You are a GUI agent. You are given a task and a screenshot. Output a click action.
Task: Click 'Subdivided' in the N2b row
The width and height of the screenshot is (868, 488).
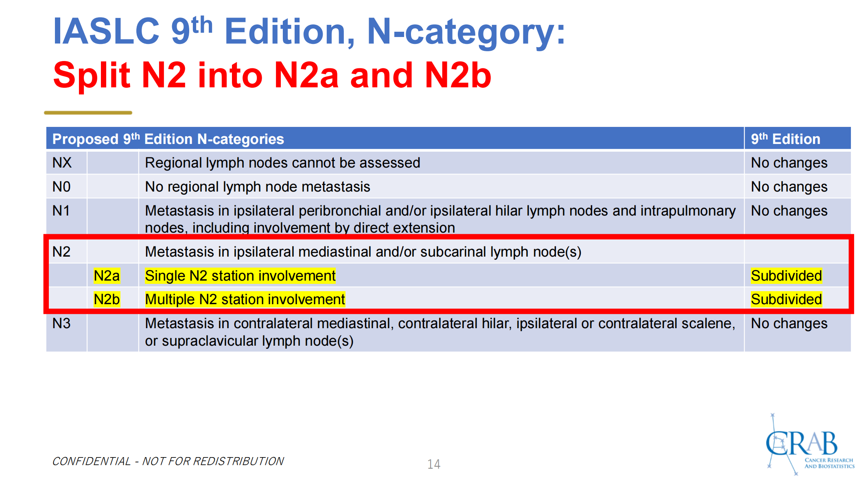pos(786,299)
